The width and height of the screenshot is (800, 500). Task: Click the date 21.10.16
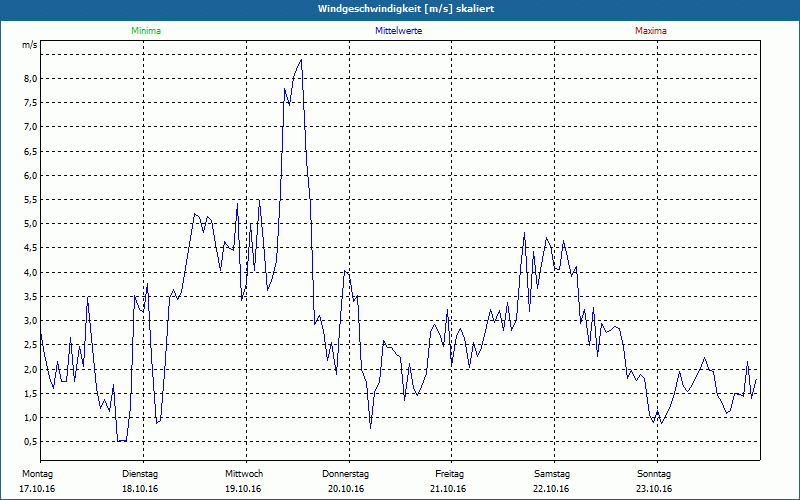(x=448, y=489)
